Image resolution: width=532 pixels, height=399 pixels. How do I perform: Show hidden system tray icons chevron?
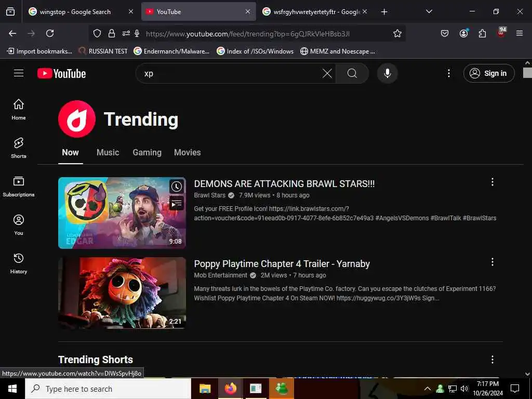click(x=428, y=389)
